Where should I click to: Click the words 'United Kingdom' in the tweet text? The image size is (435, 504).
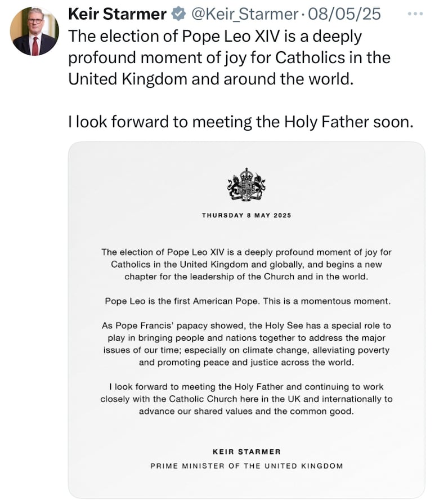[128, 79]
